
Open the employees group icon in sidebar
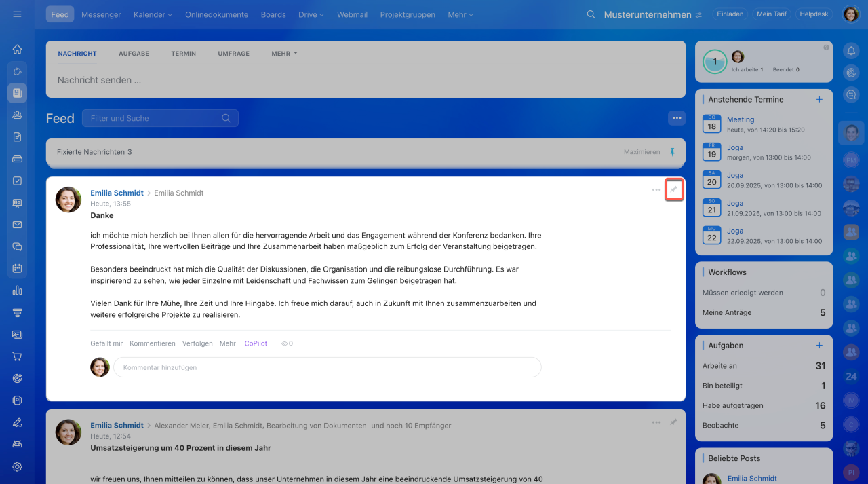(x=17, y=115)
